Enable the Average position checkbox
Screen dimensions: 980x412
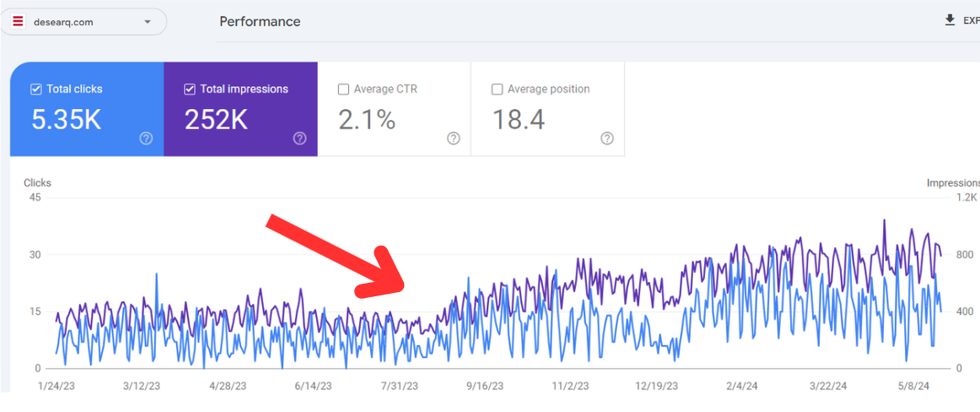pyautogui.click(x=497, y=89)
